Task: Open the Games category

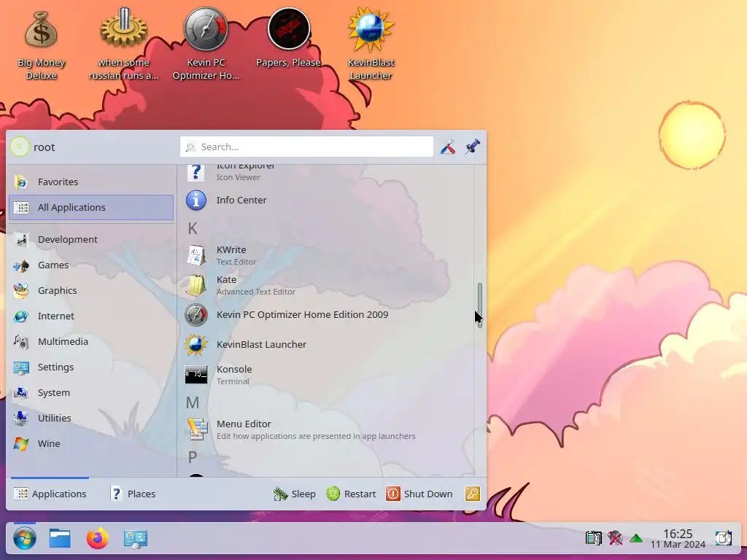Action: (x=91, y=265)
